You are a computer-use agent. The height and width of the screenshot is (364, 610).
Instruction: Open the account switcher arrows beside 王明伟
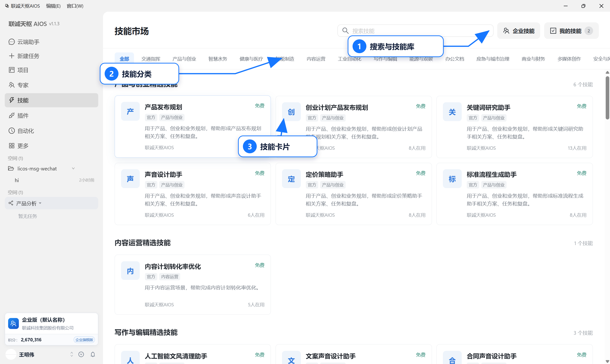click(x=72, y=354)
